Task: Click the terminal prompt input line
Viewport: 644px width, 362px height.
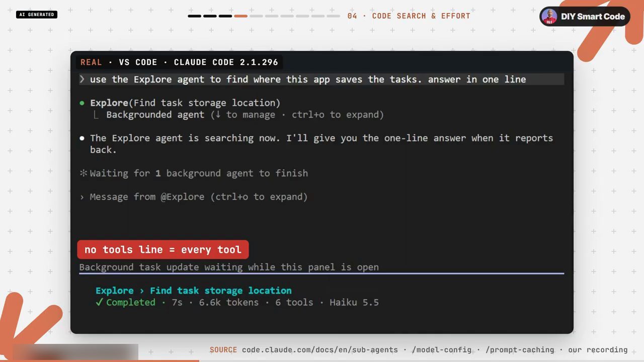Action: click(x=322, y=79)
